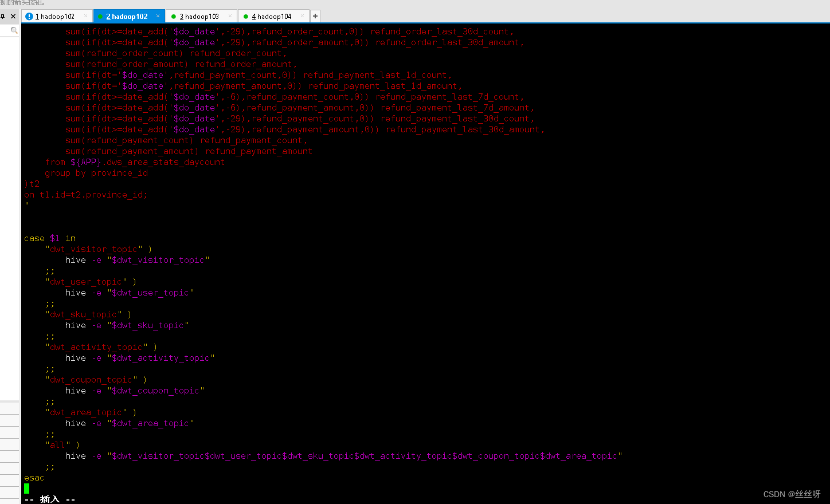
Task: Click the 'sum(refund_payment_count) refund_payment_count,' line
Action: click(186, 140)
